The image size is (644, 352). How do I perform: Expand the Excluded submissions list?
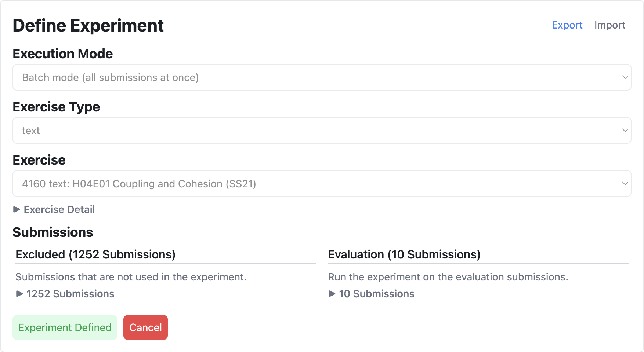(70, 294)
